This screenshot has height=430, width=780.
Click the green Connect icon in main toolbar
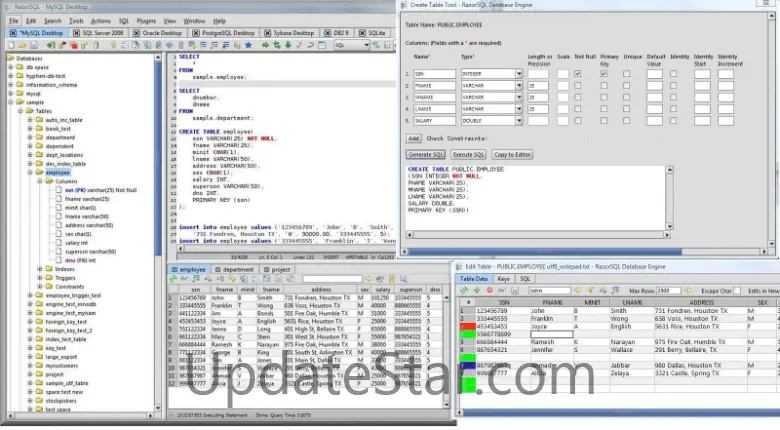click(51, 45)
